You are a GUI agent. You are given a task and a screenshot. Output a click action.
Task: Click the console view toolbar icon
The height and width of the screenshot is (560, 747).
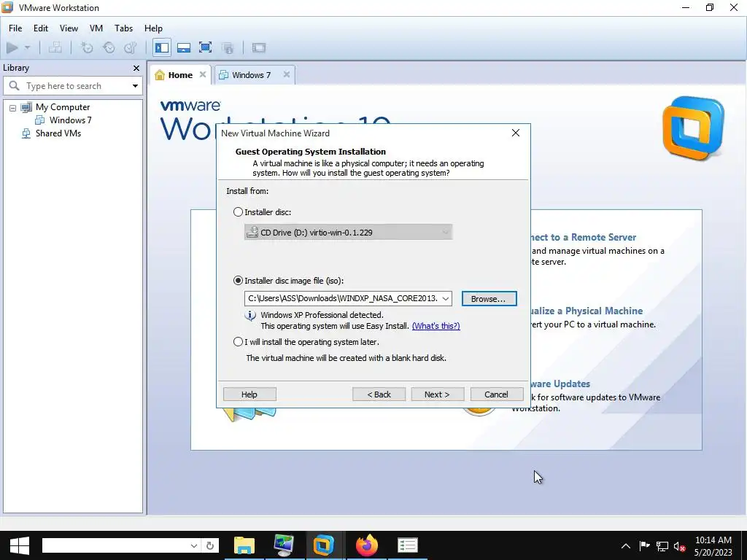click(259, 47)
